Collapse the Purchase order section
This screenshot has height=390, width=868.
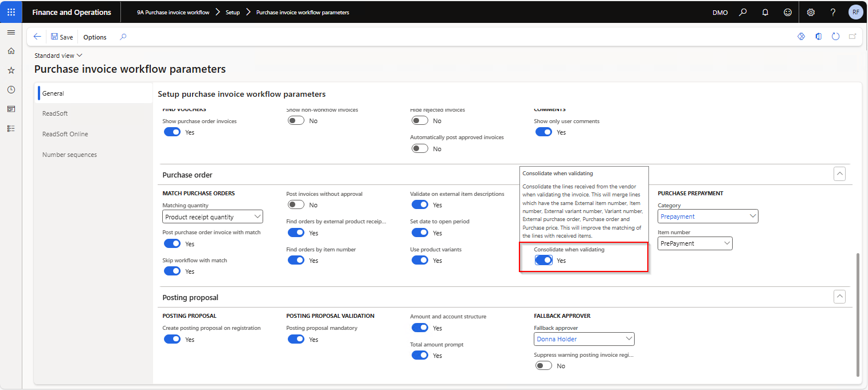point(839,174)
